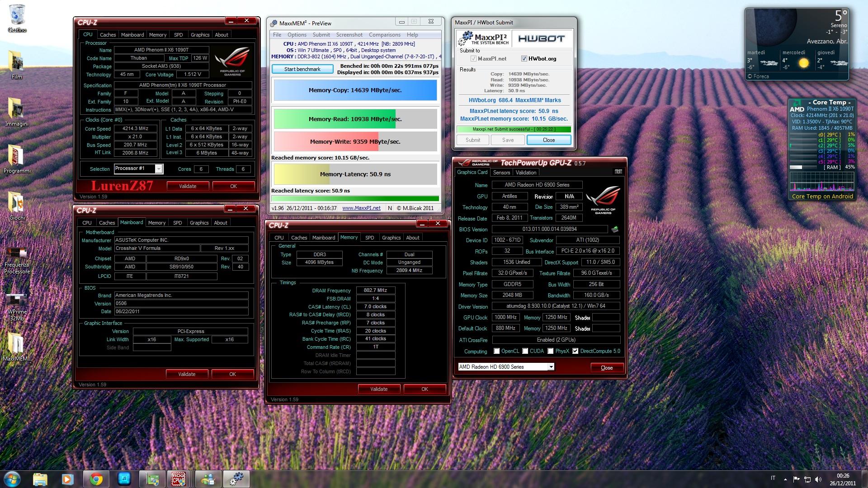Click the Memory-Latency 50.9 ns bar
Screen dimensions: 868x488
pyautogui.click(x=355, y=174)
